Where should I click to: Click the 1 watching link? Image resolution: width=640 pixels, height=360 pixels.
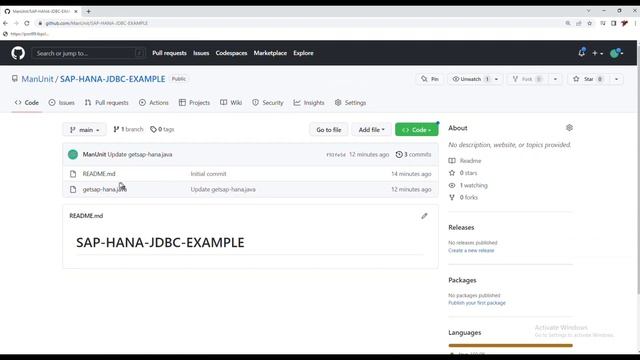[468, 185]
